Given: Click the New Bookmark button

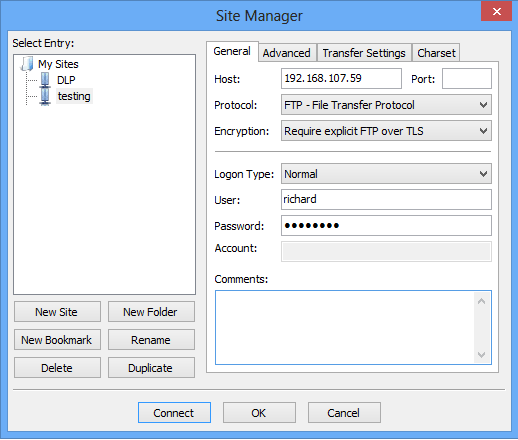Looking at the screenshot, I should click(57, 340).
